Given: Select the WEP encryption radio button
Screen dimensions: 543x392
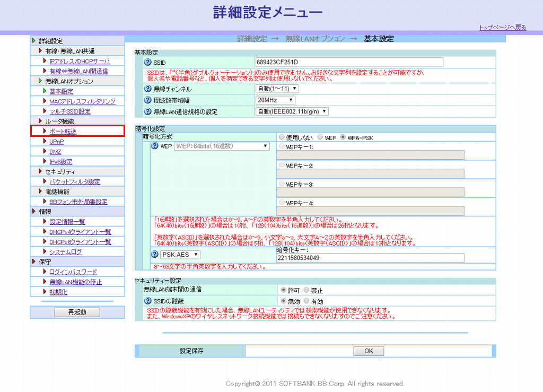Looking at the screenshot, I should click(320, 137).
